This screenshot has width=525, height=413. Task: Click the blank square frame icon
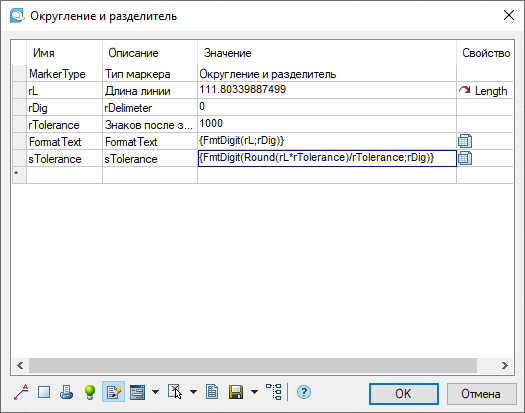[x=44, y=392]
